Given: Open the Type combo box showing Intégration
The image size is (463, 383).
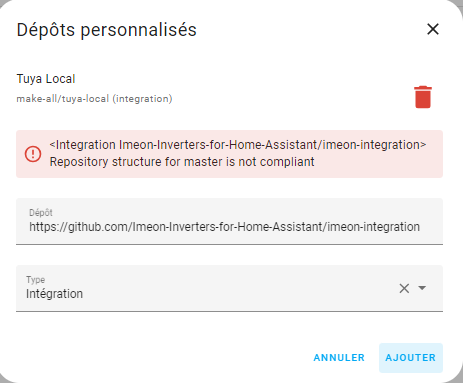Looking at the screenshot, I should 229,288.
